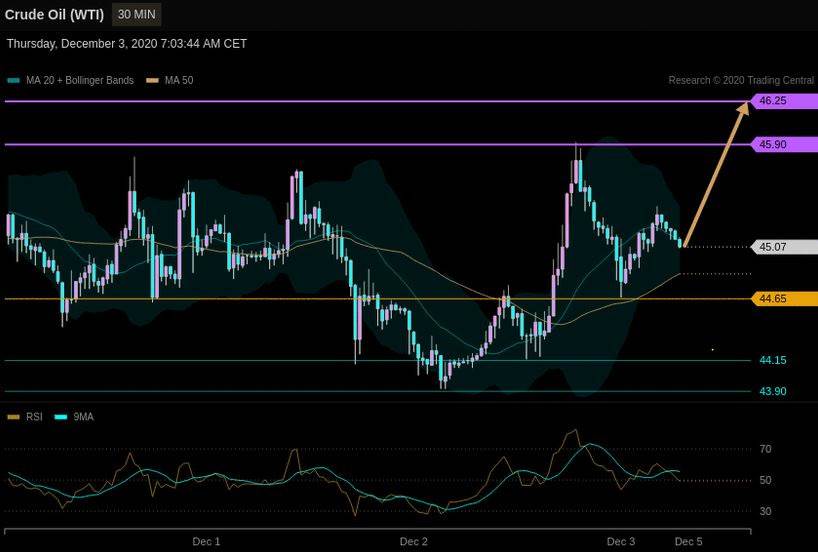The image size is (818, 552).
Task: Click the RSI legend label
Action: 34,417
